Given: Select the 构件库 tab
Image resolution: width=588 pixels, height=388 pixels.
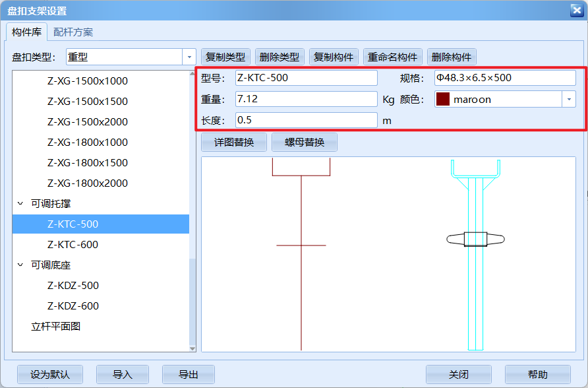Looking at the screenshot, I should coord(27,32).
